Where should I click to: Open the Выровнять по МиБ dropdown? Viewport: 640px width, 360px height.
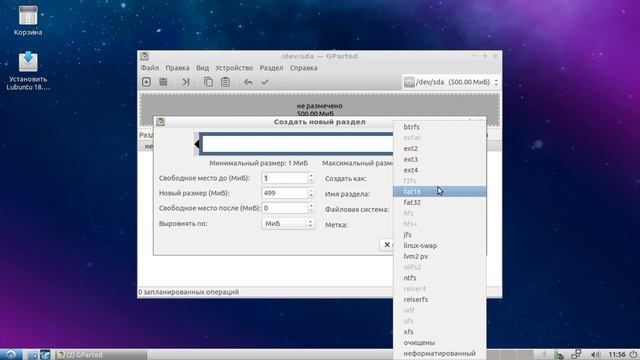[x=288, y=224]
